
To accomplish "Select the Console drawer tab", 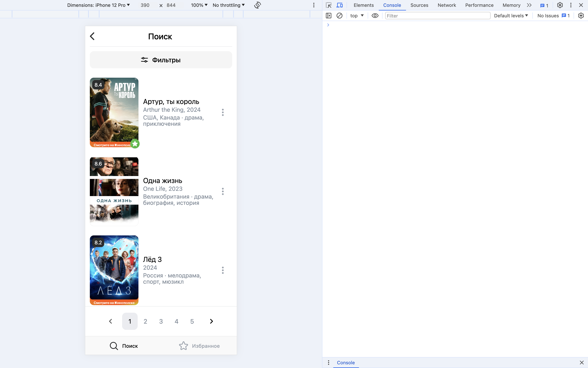I will [346, 362].
